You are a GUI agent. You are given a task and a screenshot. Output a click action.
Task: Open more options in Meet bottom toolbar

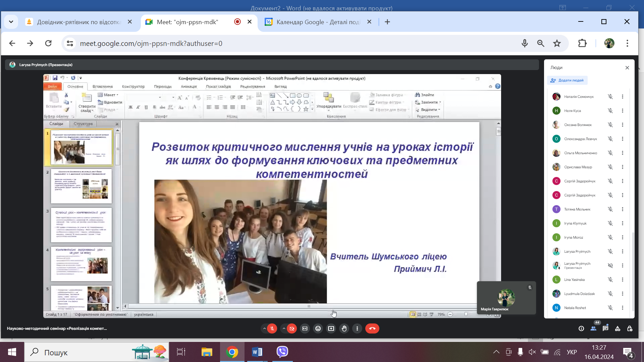click(x=357, y=328)
